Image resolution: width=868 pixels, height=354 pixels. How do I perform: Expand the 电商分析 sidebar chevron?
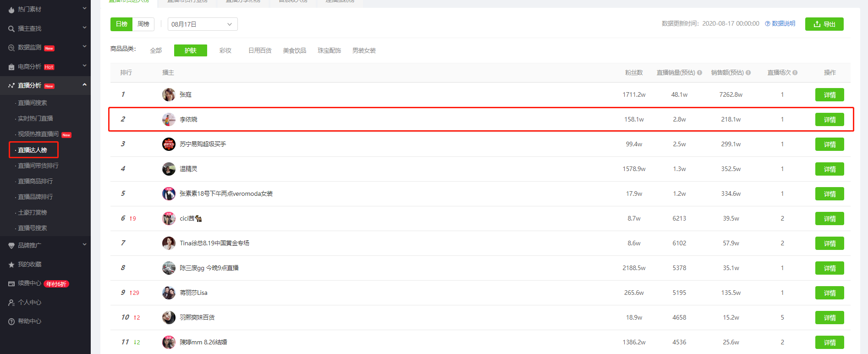click(x=84, y=66)
